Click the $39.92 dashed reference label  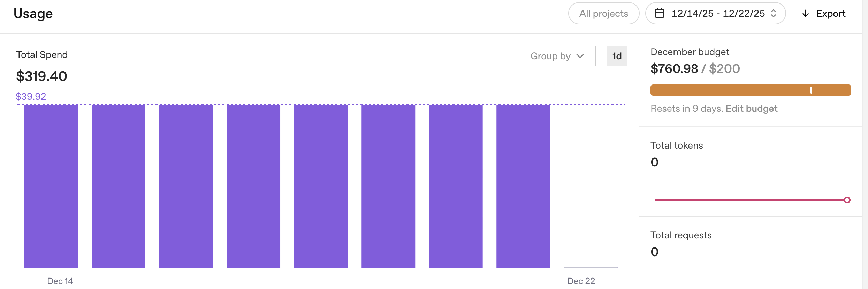pyautogui.click(x=31, y=96)
